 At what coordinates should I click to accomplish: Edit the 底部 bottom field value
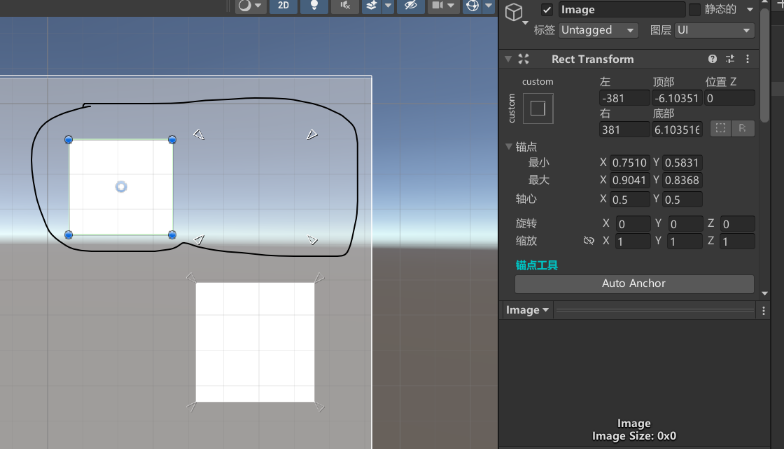pyautogui.click(x=677, y=130)
